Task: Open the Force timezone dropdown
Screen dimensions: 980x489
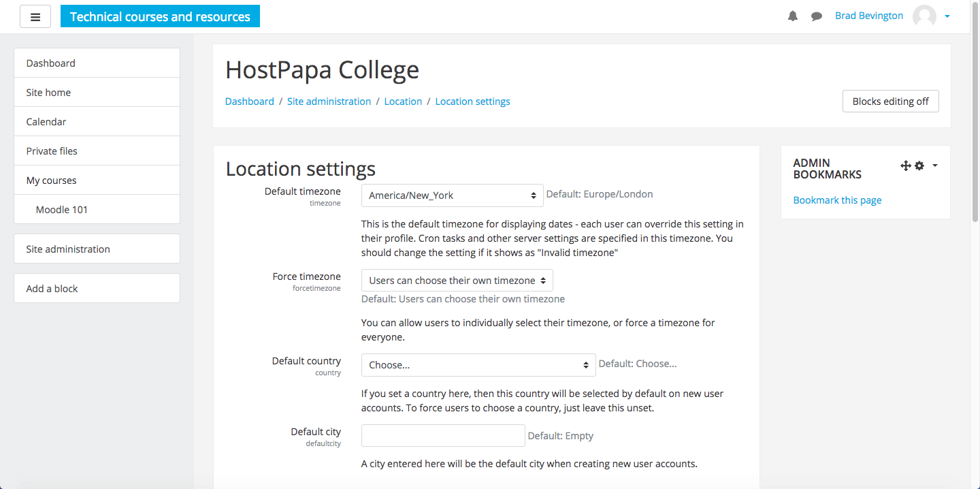Action: [x=457, y=281]
